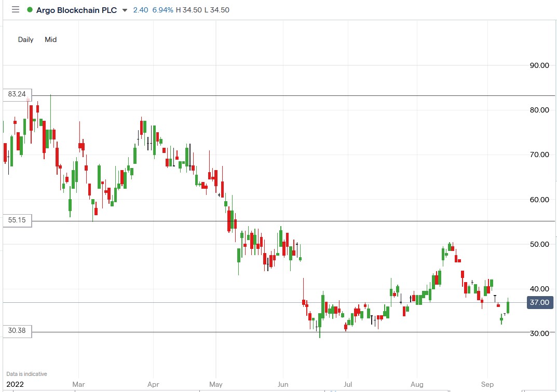Click the 83.24 price level label
The height and width of the screenshot is (392, 557).
coord(17,95)
